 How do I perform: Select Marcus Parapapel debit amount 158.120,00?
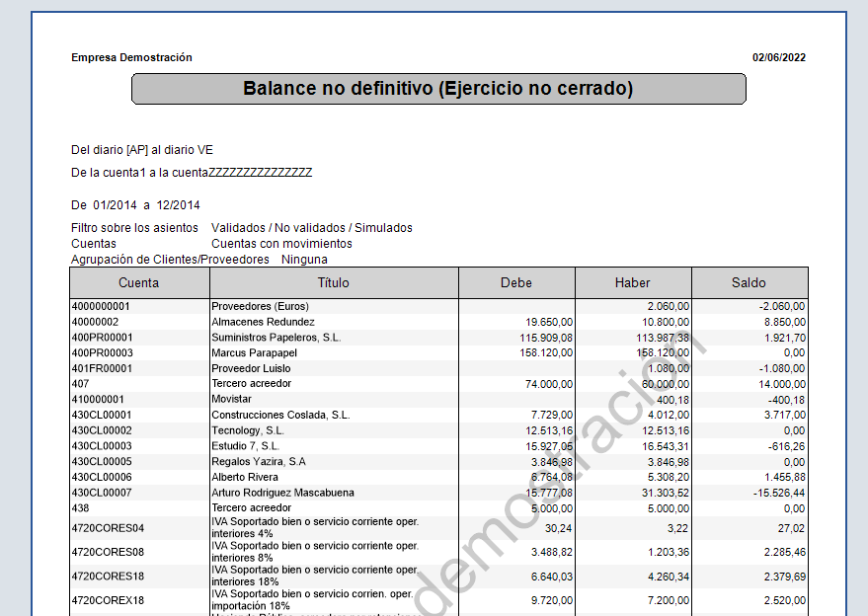(x=546, y=353)
